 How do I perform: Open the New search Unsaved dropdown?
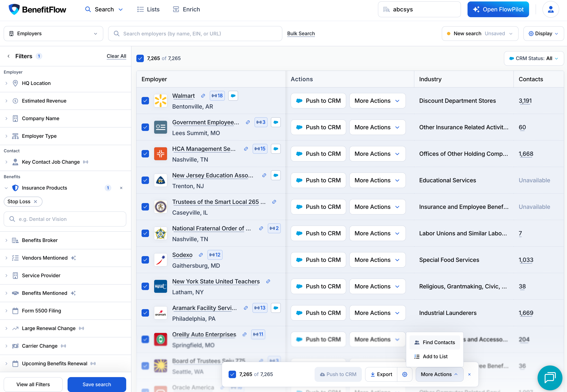(480, 33)
